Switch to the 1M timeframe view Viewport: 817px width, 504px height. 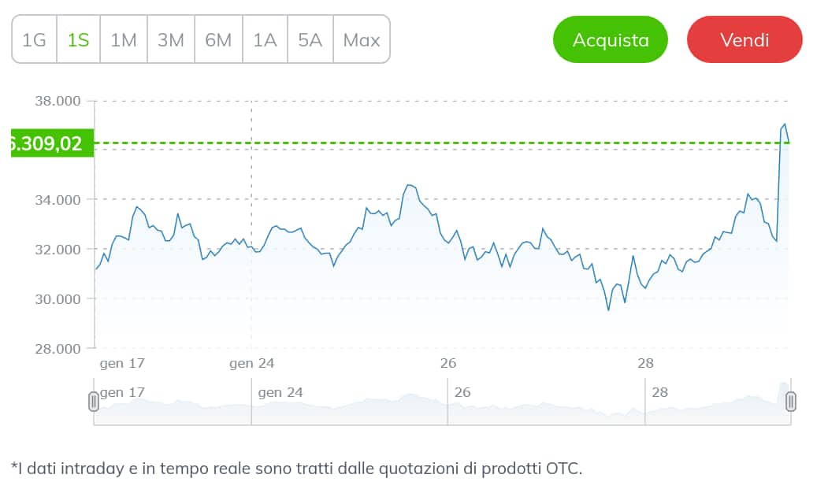pos(124,39)
